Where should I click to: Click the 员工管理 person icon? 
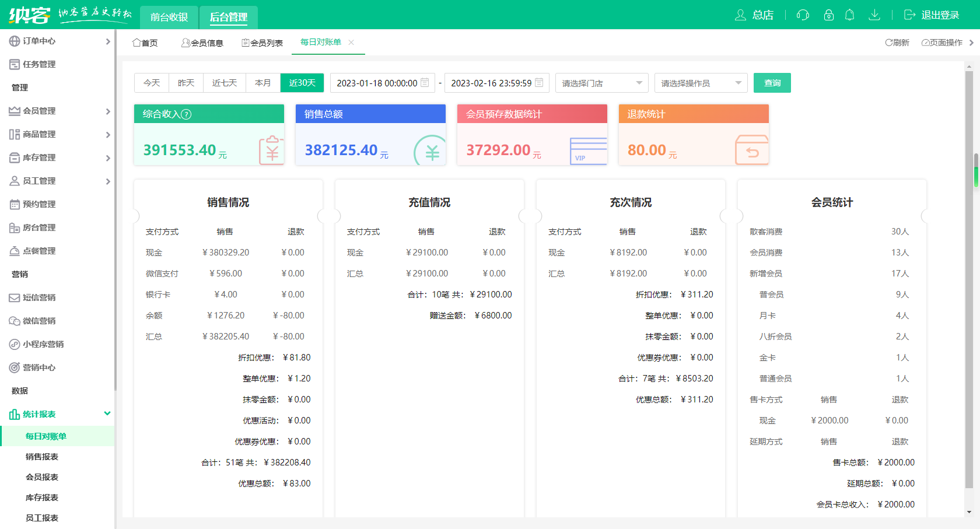(15, 181)
